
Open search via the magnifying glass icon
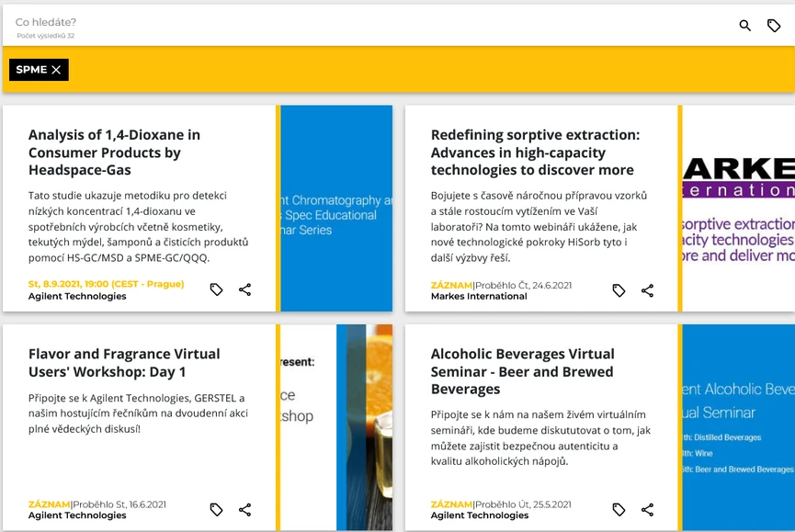[744, 26]
